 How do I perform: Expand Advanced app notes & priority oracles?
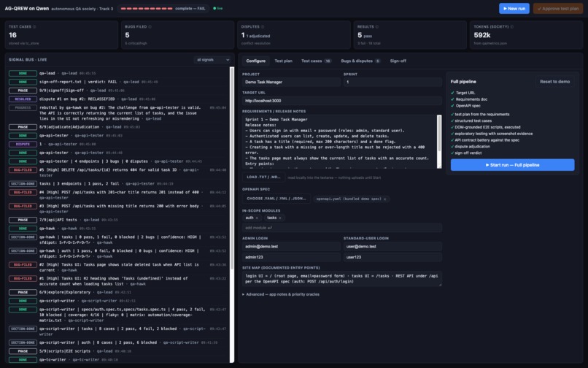281,294
